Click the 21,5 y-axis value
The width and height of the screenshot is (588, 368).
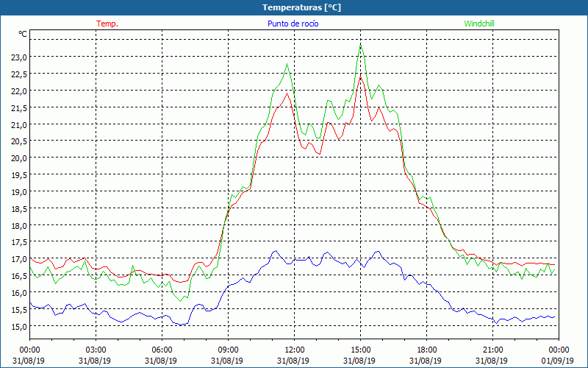click(x=19, y=107)
